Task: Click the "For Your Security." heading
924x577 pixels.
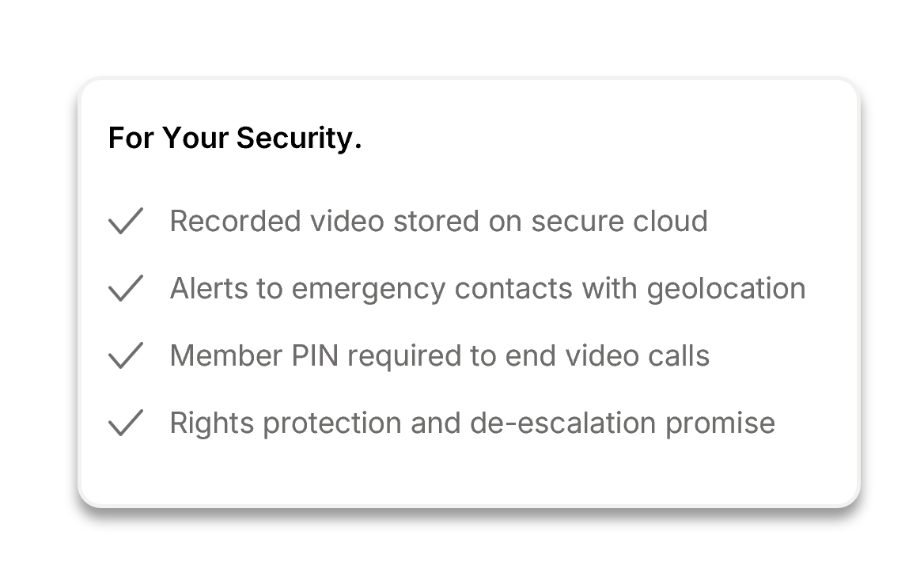Action: [x=235, y=138]
